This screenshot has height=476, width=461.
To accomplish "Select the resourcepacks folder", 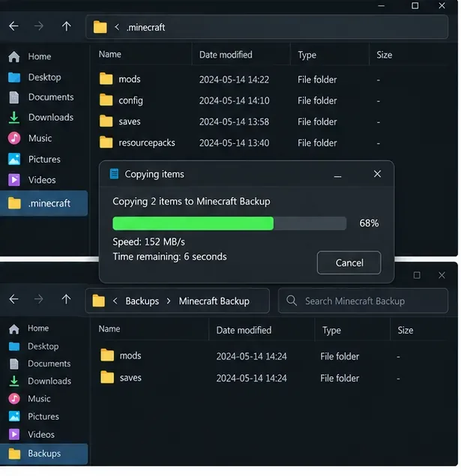I will pos(137,142).
